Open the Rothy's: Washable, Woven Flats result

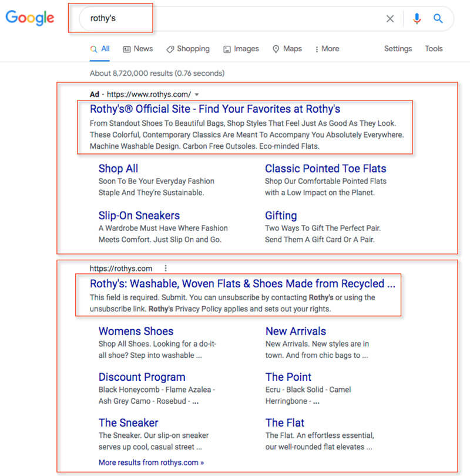pos(243,283)
